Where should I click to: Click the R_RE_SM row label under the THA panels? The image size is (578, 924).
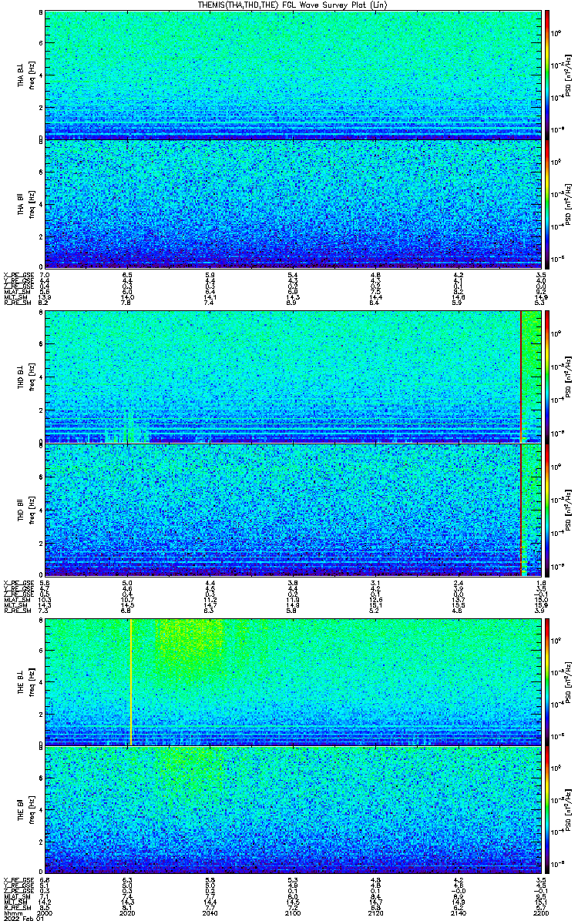pyautogui.click(x=16, y=303)
